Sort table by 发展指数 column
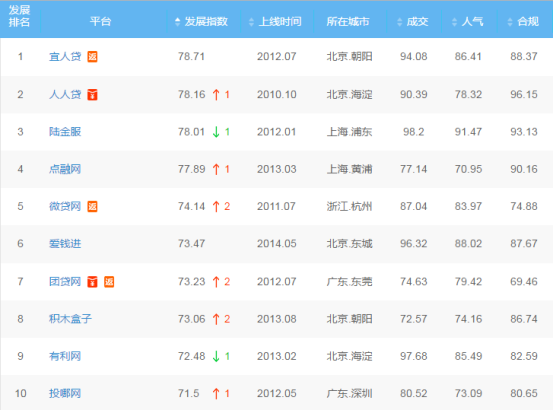554x411 pixels. 201,22
